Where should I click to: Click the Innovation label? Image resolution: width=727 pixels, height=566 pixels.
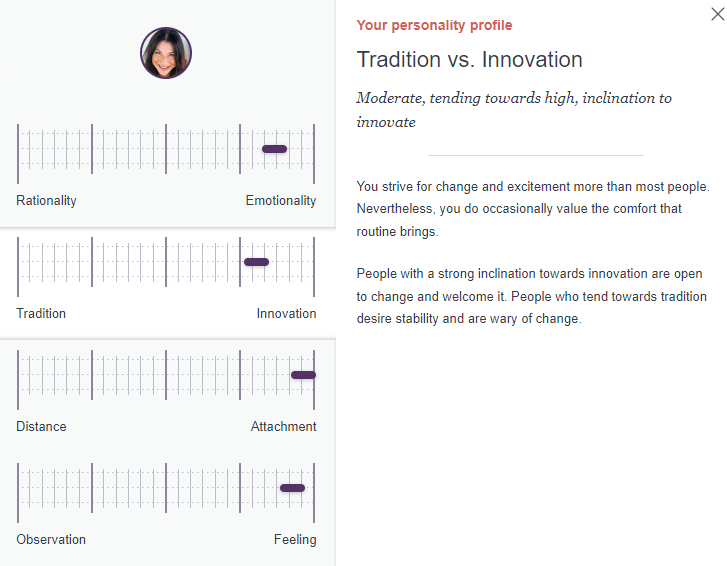click(287, 313)
